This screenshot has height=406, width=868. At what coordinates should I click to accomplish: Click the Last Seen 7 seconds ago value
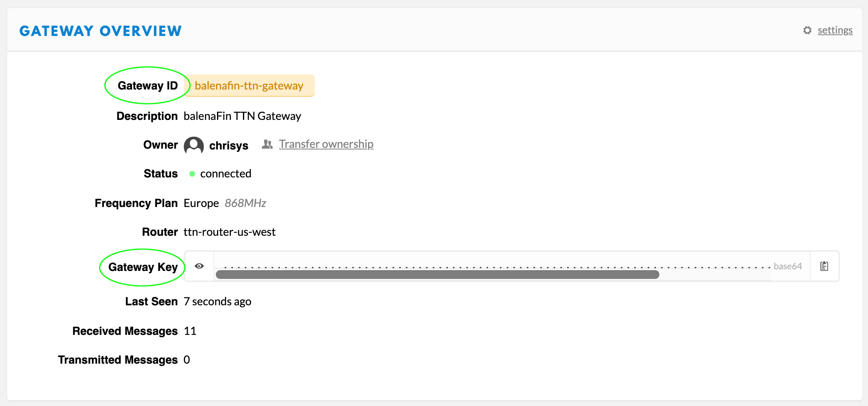point(217,302)
